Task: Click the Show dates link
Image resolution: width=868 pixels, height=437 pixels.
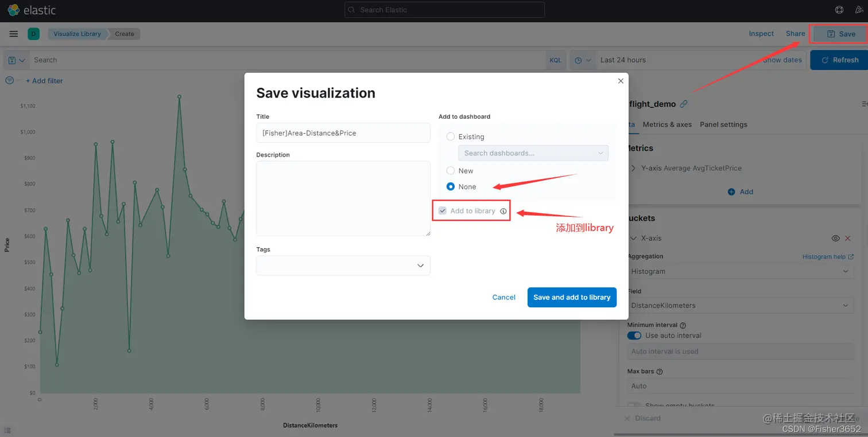Action: coord(782,60)
